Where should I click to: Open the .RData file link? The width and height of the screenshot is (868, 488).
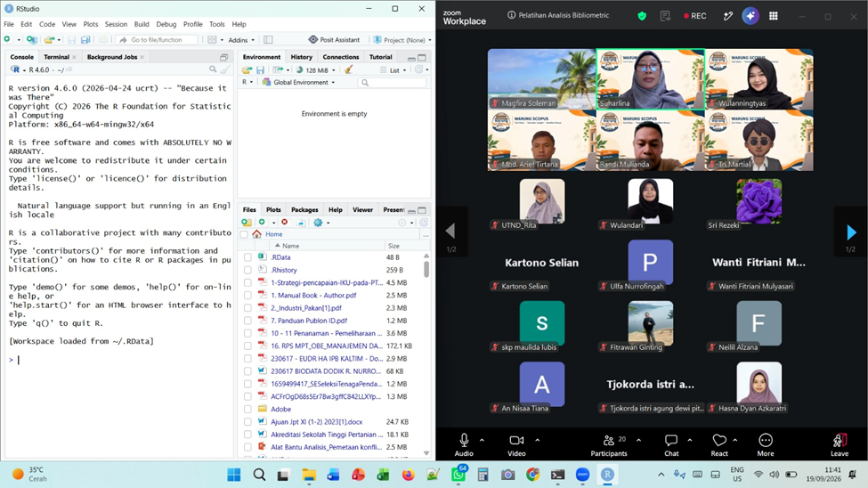coord(280,257)
